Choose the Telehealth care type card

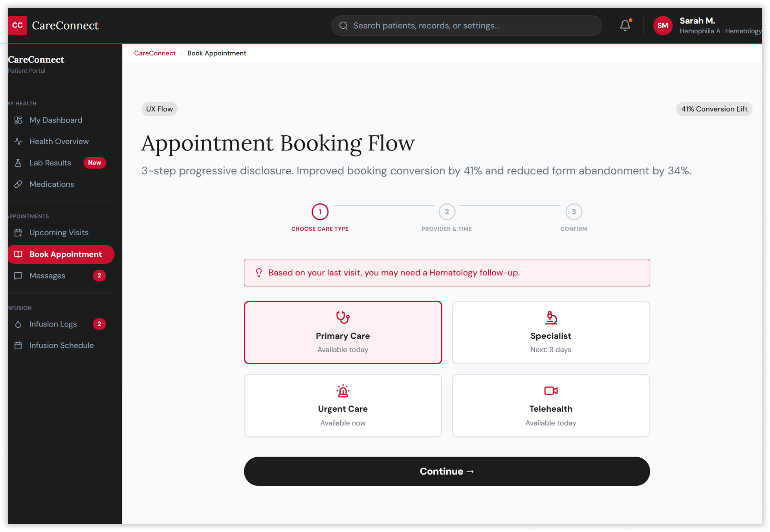coord(550,405)
